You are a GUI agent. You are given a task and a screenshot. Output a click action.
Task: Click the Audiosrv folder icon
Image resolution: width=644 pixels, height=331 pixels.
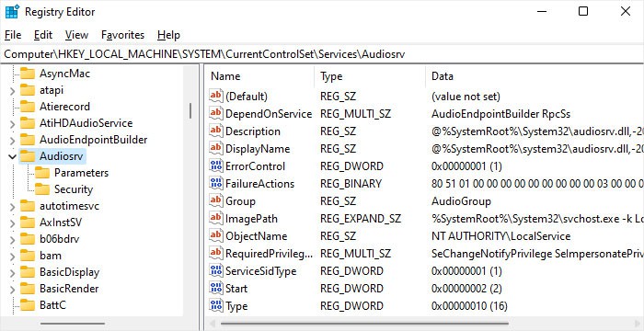coord(28,156)
